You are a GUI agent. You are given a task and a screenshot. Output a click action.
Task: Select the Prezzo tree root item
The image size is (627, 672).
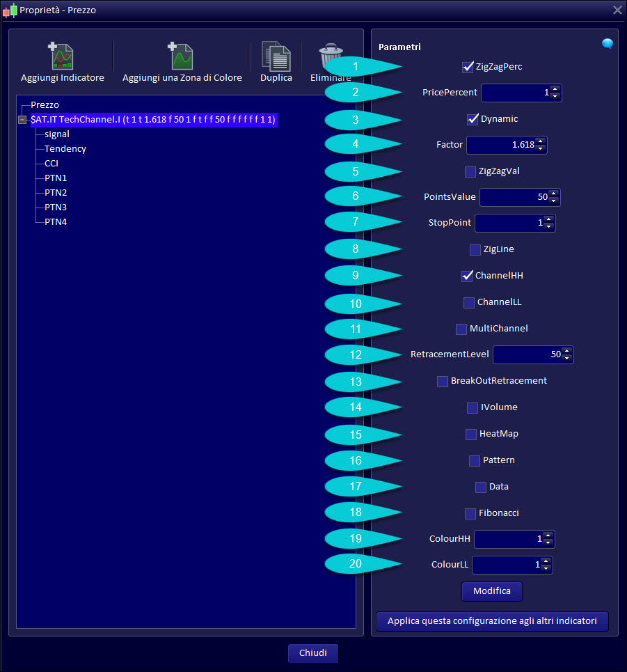click(45, 105)
